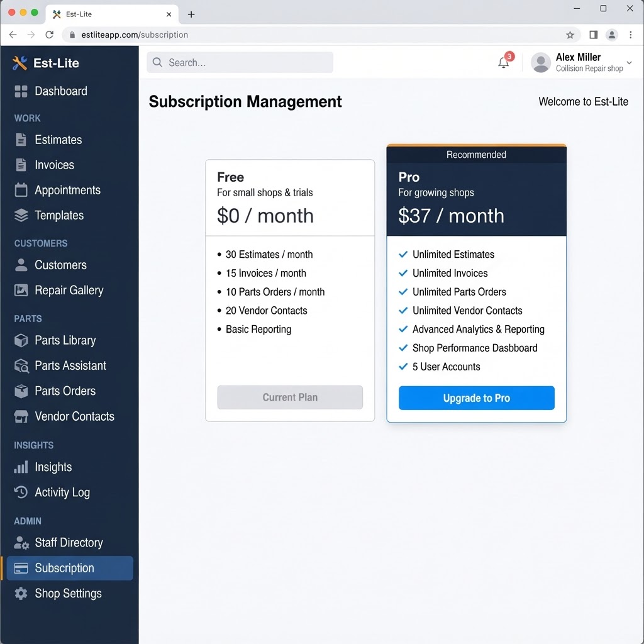This screenshot has width=644, height=644.
Task: Click the Activity Log history icon
Action: point(21,492)
